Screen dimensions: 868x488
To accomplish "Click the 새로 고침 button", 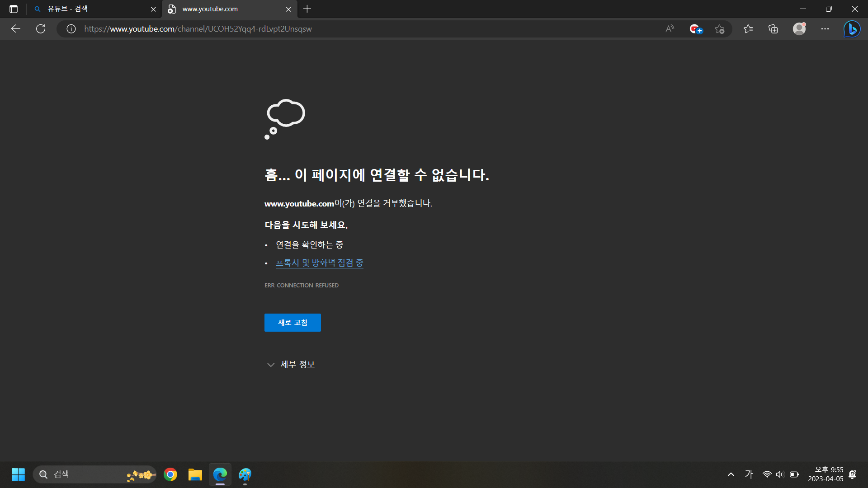I will [292, 323].
